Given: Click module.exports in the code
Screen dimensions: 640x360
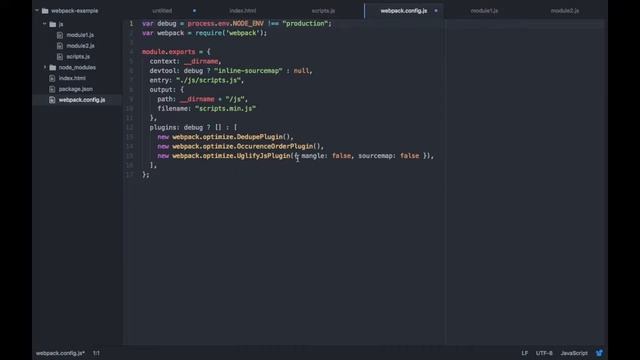Looking at the screenshot, I should (169, 52).
